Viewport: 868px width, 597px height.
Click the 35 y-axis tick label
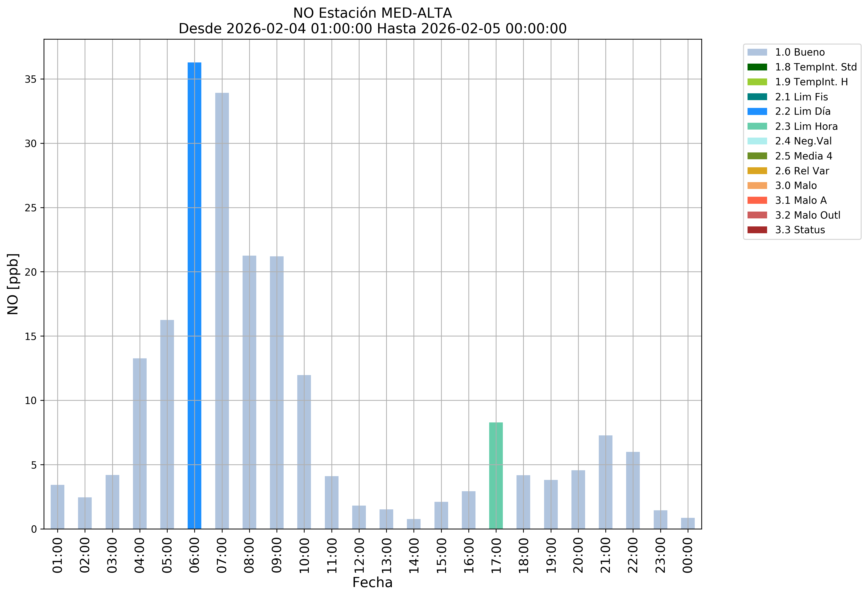tap(31, 79)
